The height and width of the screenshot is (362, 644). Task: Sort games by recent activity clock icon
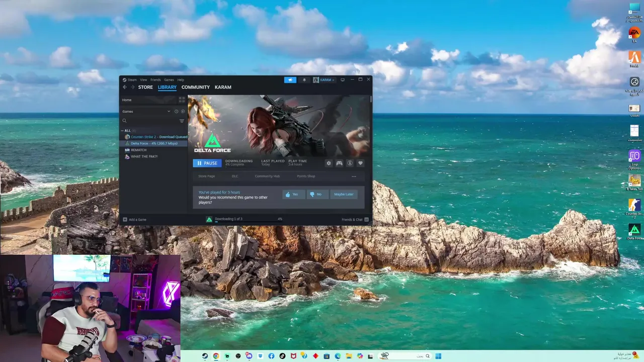click(176, 111)
